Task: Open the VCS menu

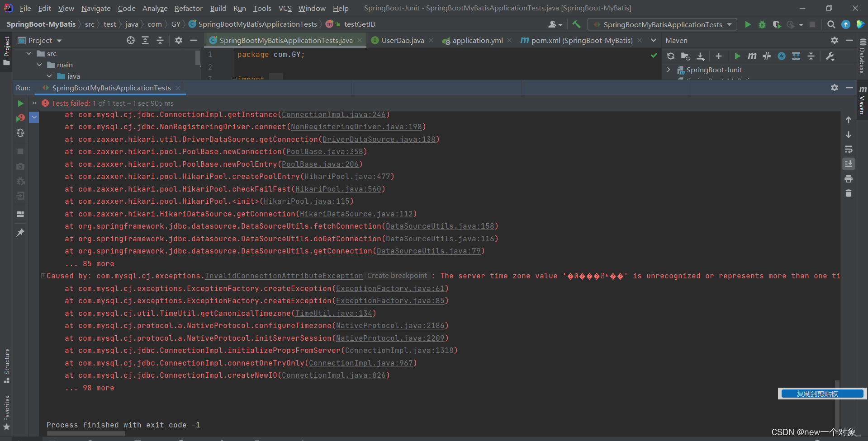Action: [x=285, y=8]
